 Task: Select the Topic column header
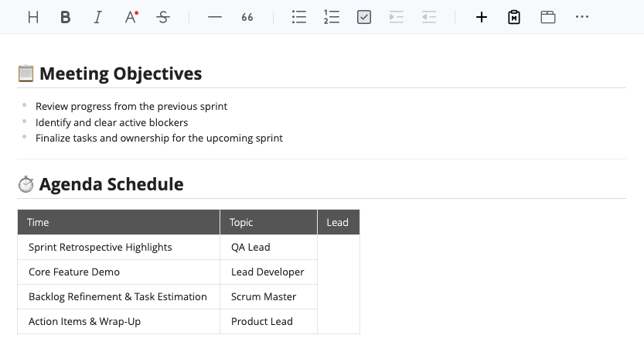(268, 222)
